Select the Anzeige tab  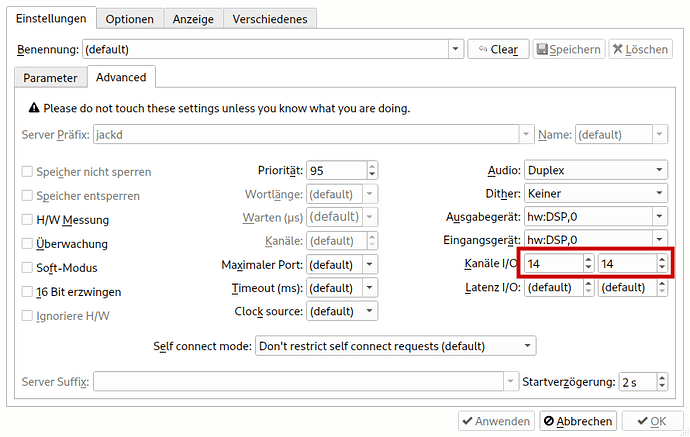pos(192,19)
